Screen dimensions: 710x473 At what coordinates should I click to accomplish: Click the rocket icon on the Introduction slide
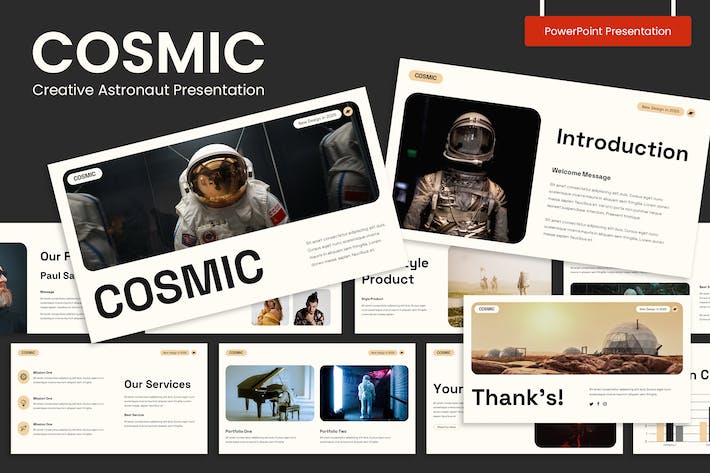(x=691, y=113)
